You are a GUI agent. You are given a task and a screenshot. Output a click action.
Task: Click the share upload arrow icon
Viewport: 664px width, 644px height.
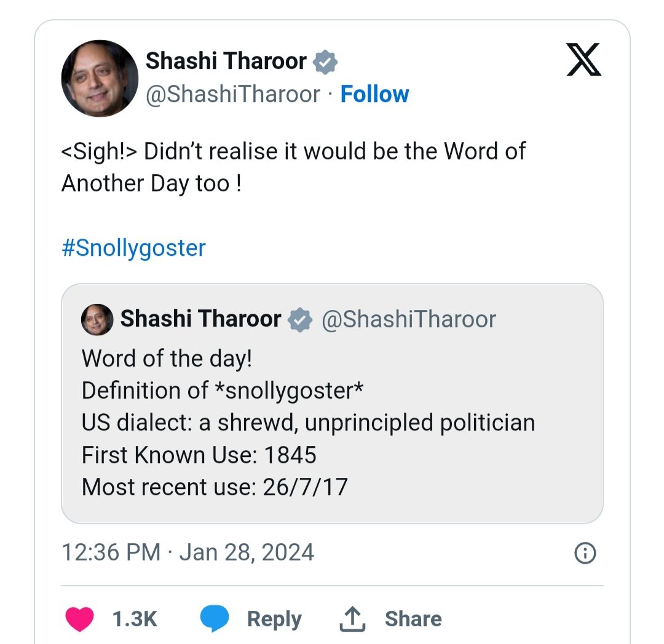coord(352,618)
